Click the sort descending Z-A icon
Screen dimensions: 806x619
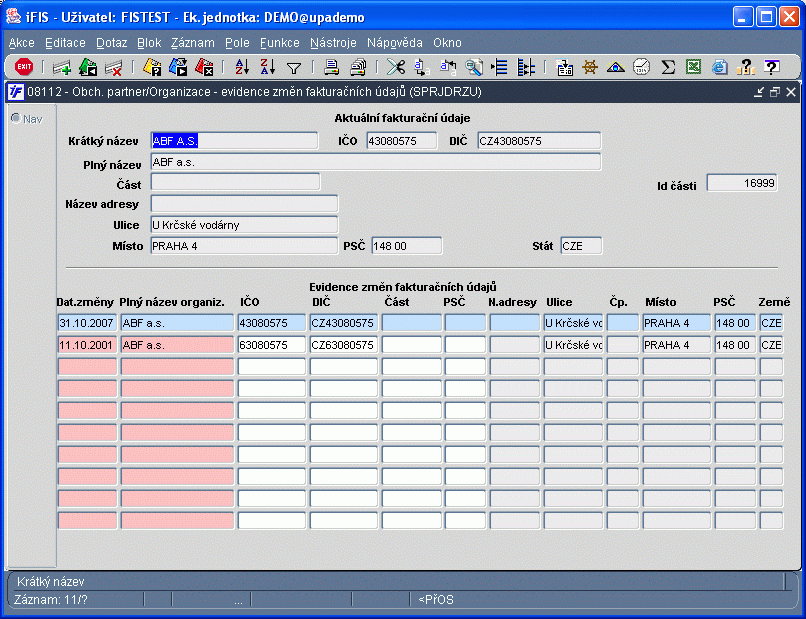[x=267, y=67]
